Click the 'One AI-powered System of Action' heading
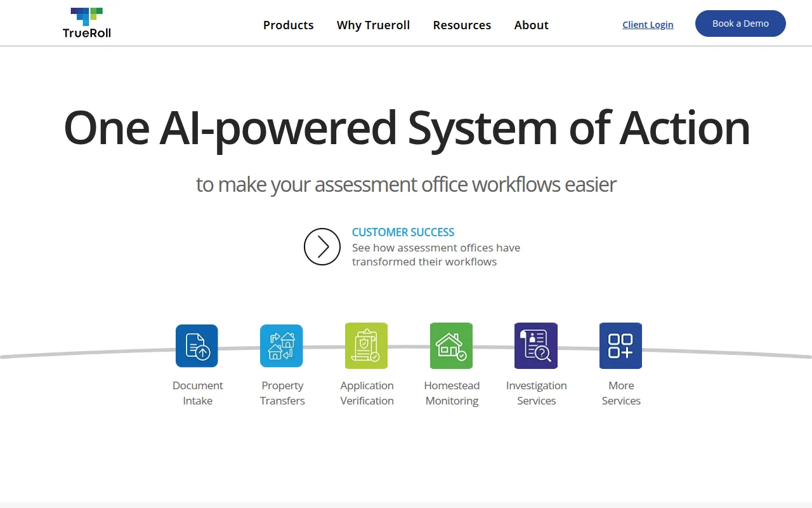This screenshot has height=508, width=812. click(x=407, y=128)
